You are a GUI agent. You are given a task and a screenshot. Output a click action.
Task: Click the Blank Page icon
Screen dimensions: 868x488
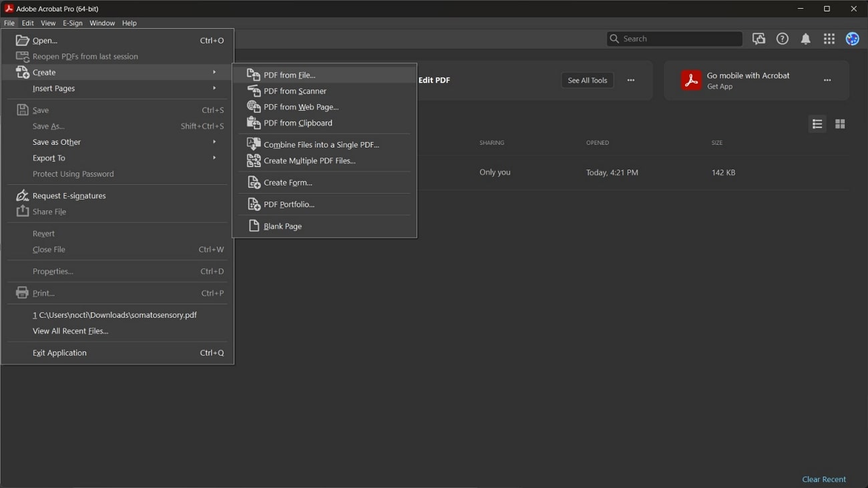point(254,226)
